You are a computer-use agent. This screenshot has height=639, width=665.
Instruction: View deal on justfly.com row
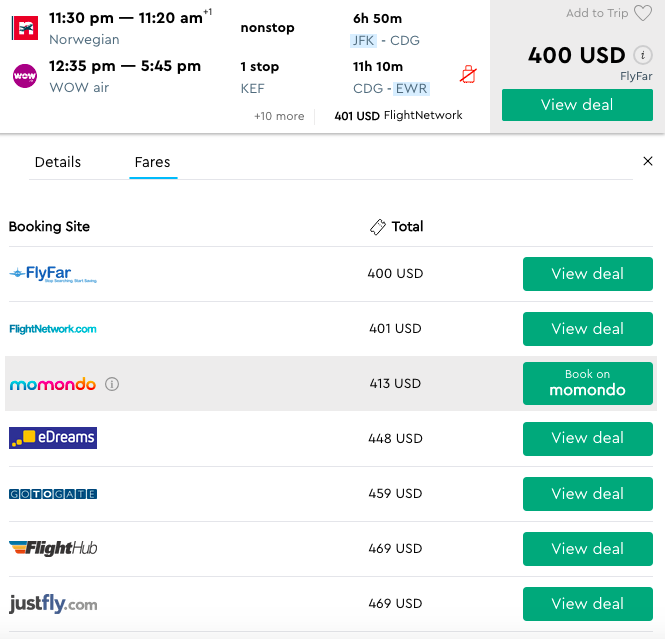[x=587, y=604]
